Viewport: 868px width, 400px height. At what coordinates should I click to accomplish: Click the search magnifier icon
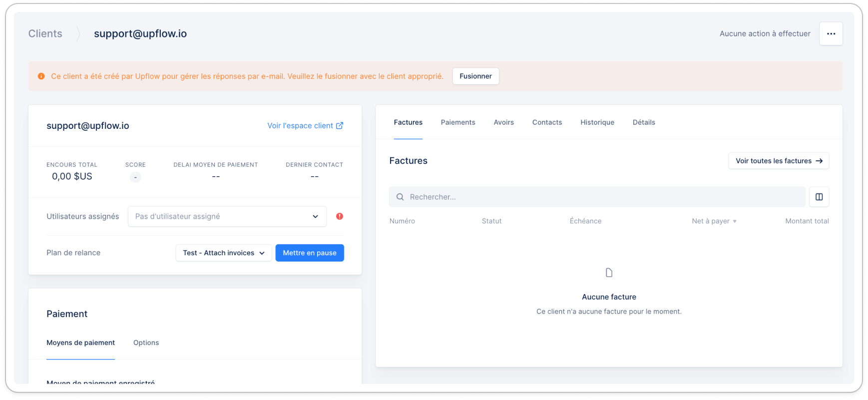pyautogui.click(x=400, y=197)
